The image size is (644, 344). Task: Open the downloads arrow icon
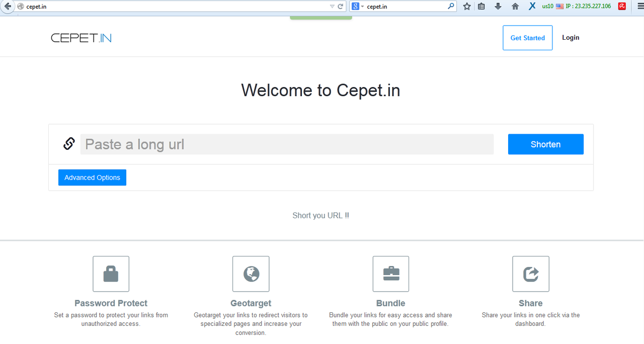(x=498, y=7)
